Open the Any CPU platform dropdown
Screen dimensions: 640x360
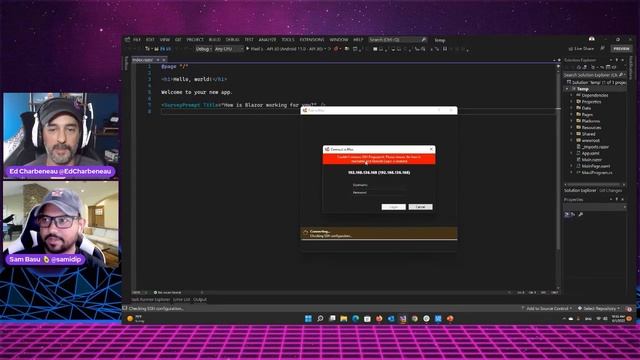tap(229, 49)
